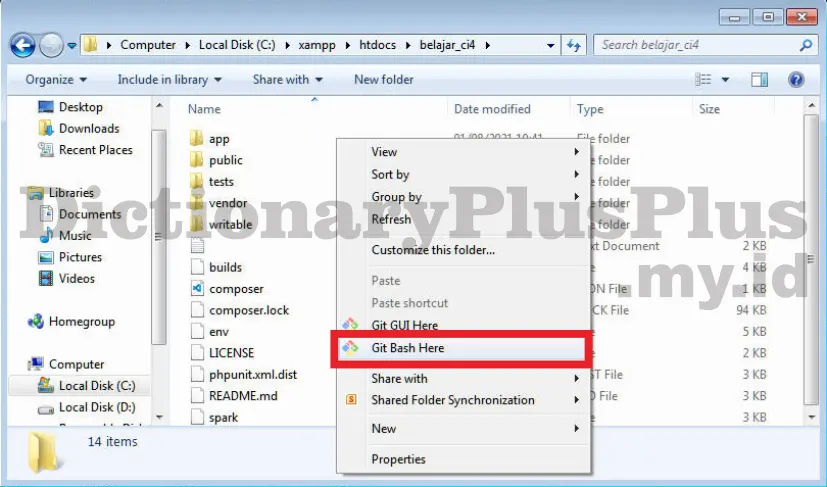The image size is (827, 487).
Task: Select the env file icon
Action: 197,331
